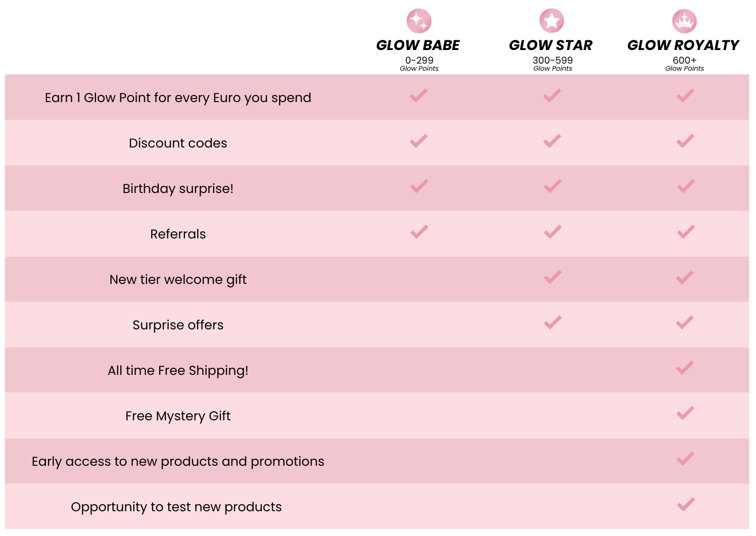Click Glow Star checkmark for New tier welcome gift
The image size is (756, 536).
pos(552,277)
